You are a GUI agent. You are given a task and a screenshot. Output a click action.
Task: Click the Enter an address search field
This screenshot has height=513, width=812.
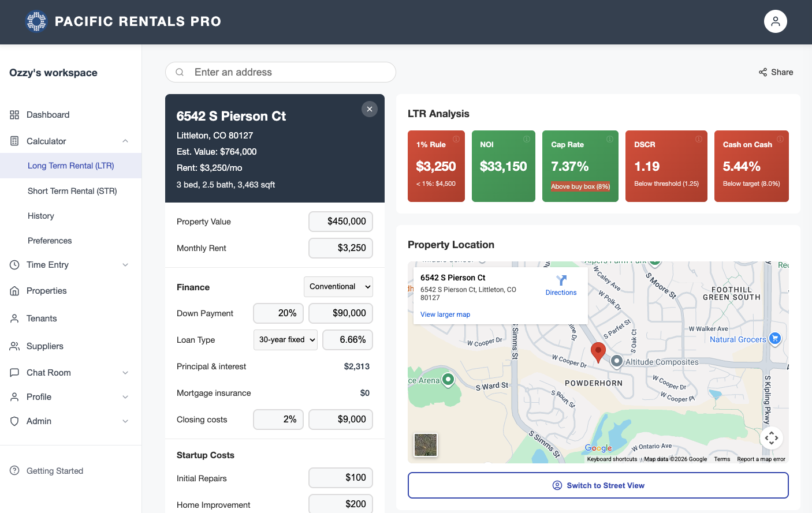point(280,72)
